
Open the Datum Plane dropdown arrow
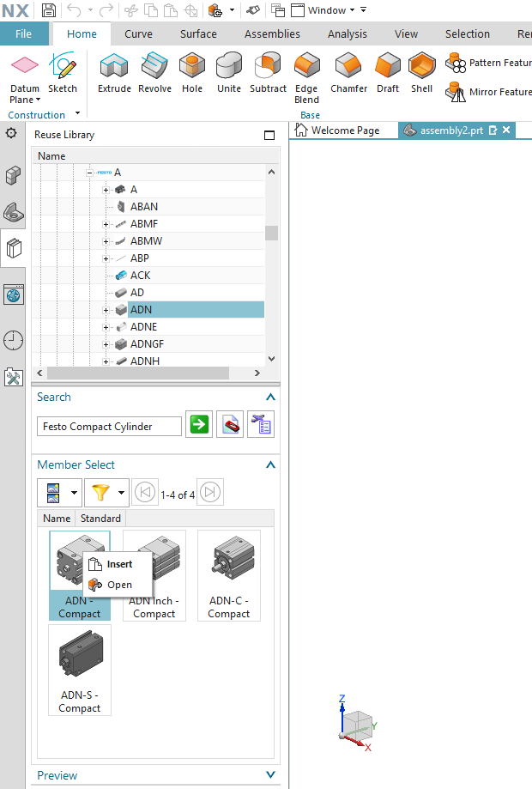[x=39, y=100]
